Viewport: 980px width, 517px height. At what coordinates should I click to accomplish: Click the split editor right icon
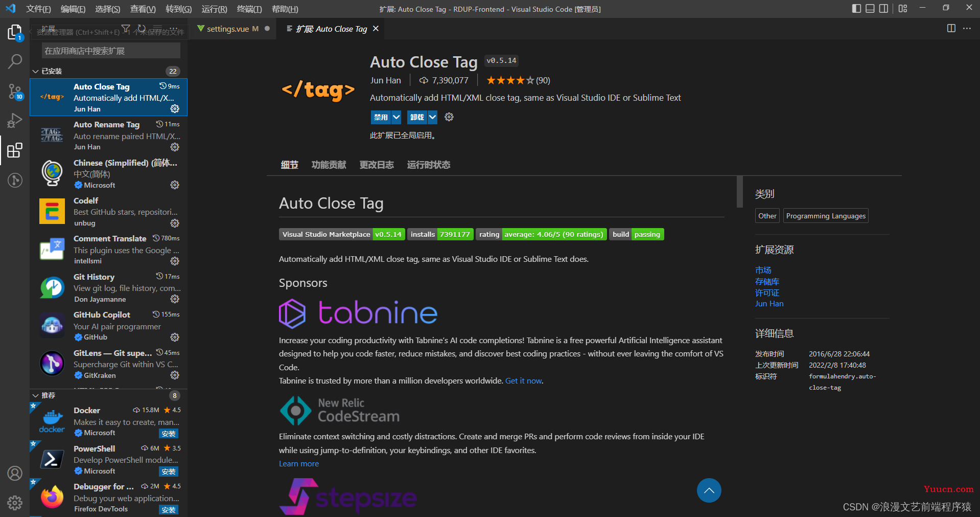pyautogui.click(x=951, y=29)
